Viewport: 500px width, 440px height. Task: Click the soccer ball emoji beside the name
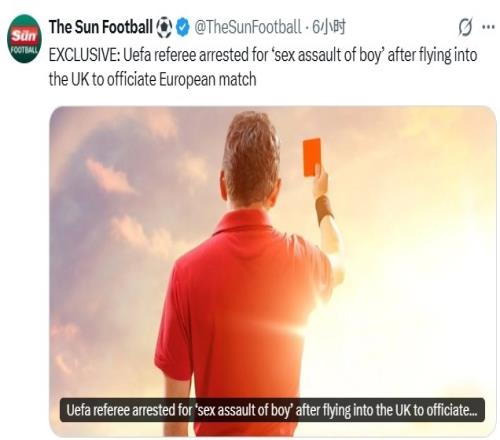click(164, 28)
